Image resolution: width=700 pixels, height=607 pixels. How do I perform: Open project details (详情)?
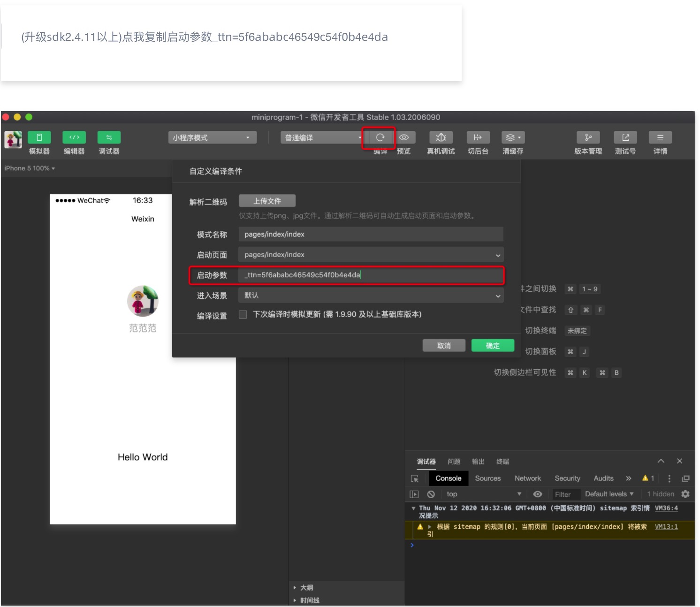tap(660, 137)
